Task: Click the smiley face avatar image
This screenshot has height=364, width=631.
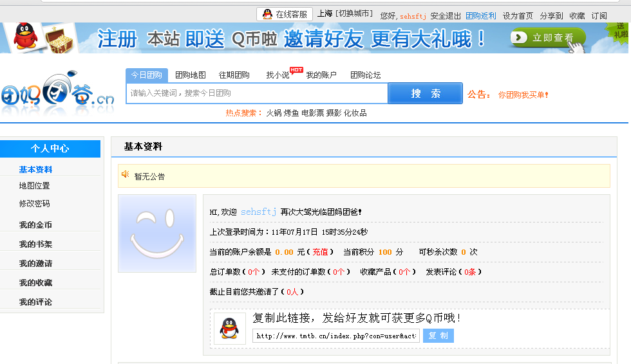Action: pos(157,233)
